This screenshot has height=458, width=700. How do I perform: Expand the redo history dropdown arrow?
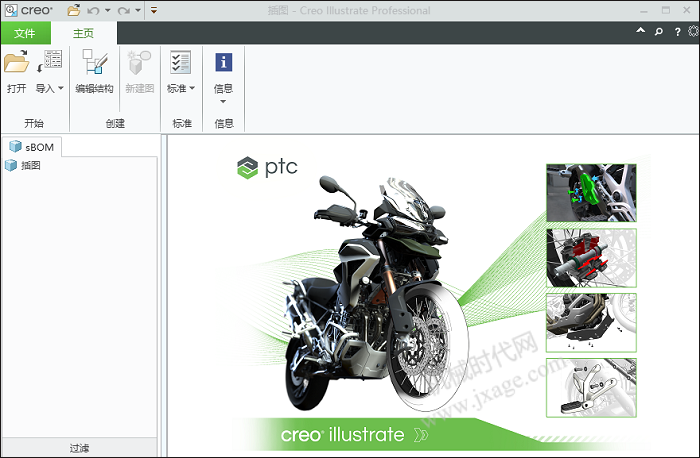[138, 10]
